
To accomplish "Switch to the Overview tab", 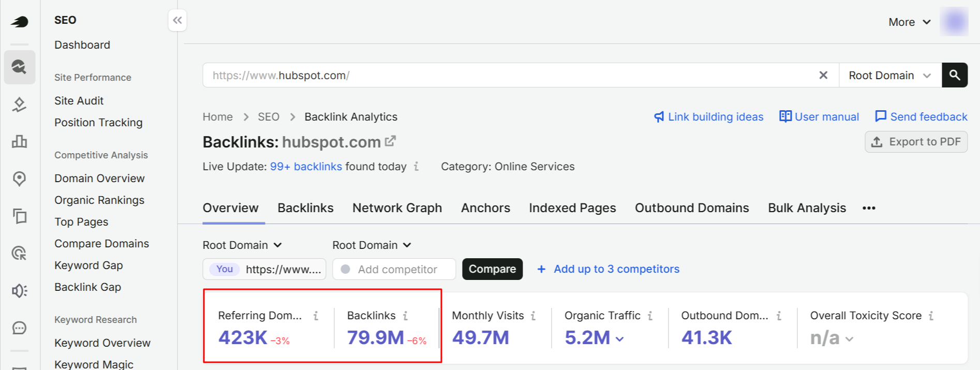I will pyautogui.click(x=230, y=208).
